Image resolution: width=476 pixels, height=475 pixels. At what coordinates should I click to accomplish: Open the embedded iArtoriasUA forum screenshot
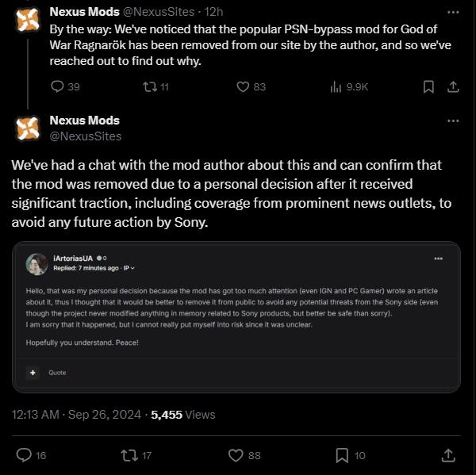(x=237, y=316)
